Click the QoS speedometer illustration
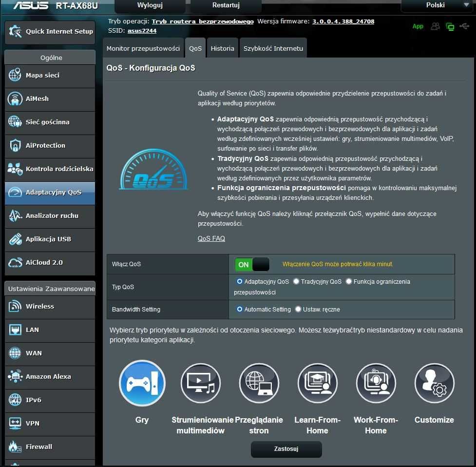The width and height of the screenshot is (476, 467). coord(153,170)
